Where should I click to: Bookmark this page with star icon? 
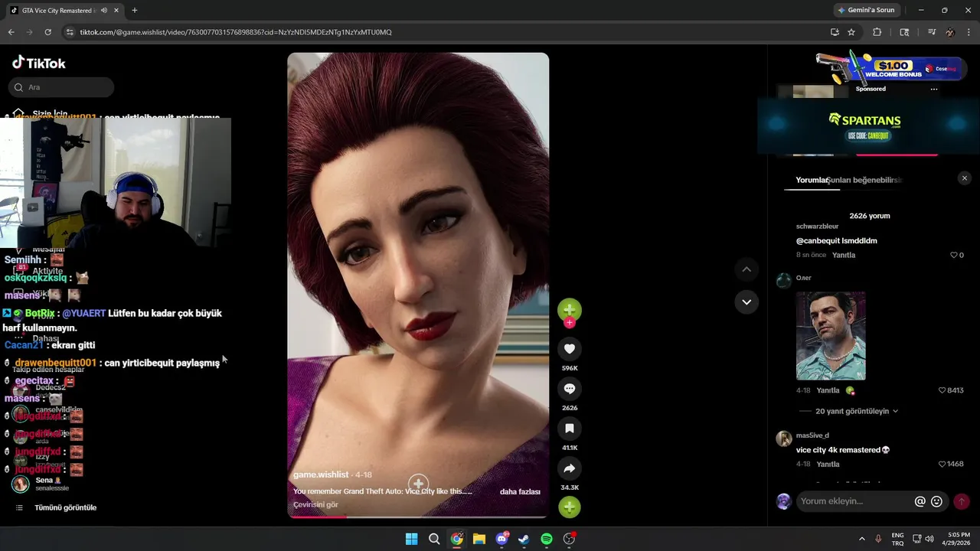point(851,32)
